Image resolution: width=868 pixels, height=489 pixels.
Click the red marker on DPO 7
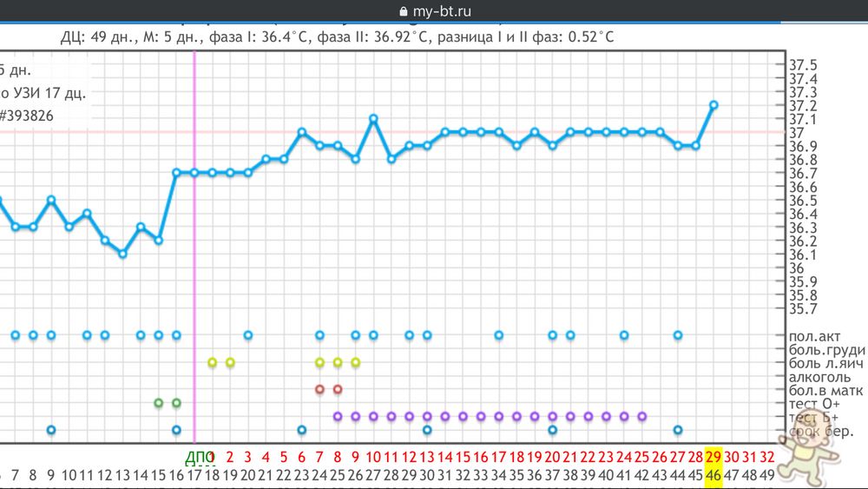tap(319, 389)
